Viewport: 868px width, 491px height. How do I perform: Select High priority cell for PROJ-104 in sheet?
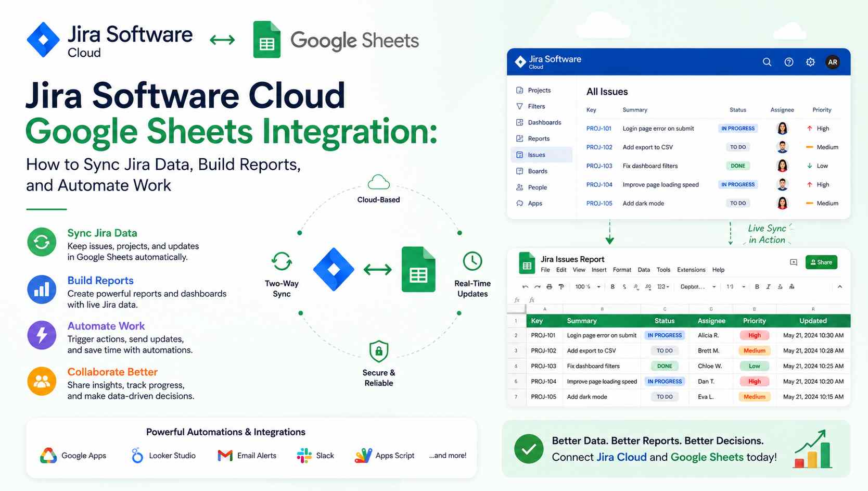tap(755, 381)
